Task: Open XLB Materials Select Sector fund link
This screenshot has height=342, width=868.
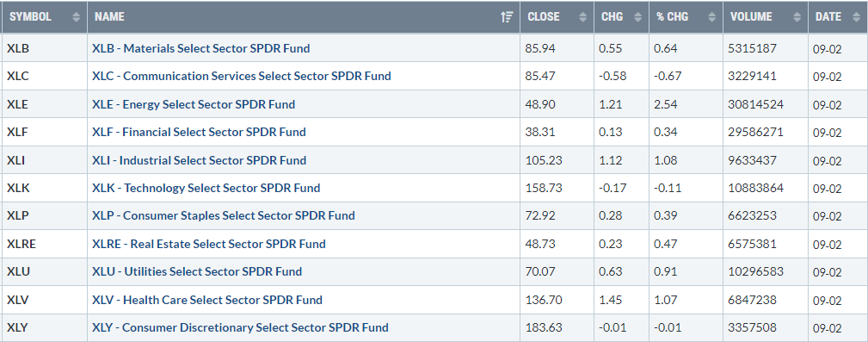Action: pyautogui.click(x=201, y=48)
